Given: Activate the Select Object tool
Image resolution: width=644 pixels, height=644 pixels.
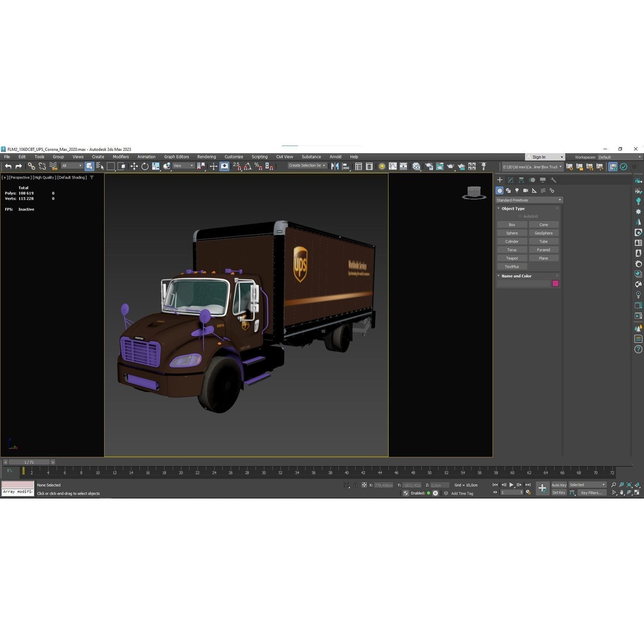Looking at the screenshot, I should pyautogui.click(x=89, y=166).
